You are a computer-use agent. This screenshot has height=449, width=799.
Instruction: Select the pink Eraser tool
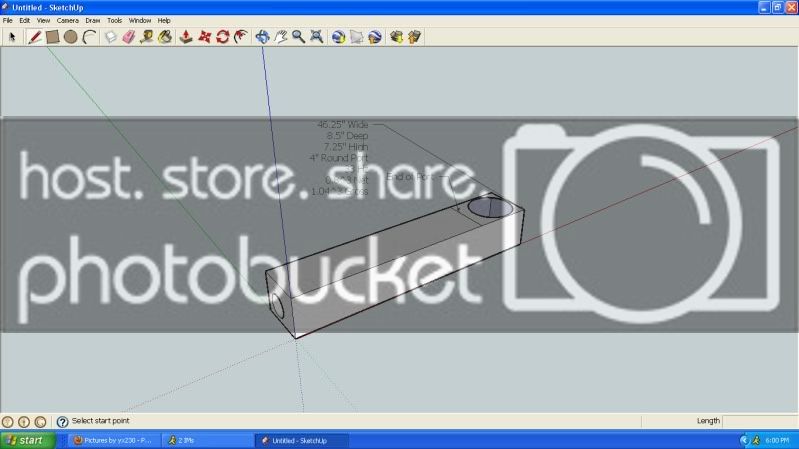[128, 37]
